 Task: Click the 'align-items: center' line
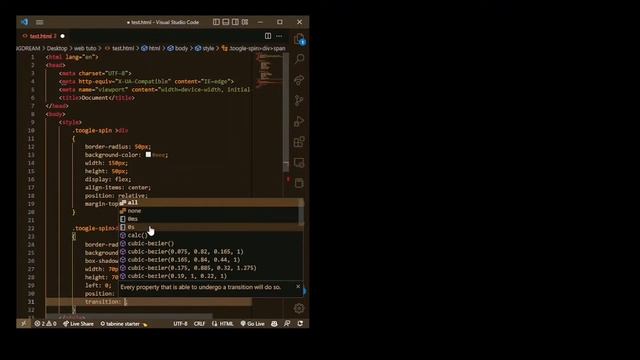(x=118, y=187)
